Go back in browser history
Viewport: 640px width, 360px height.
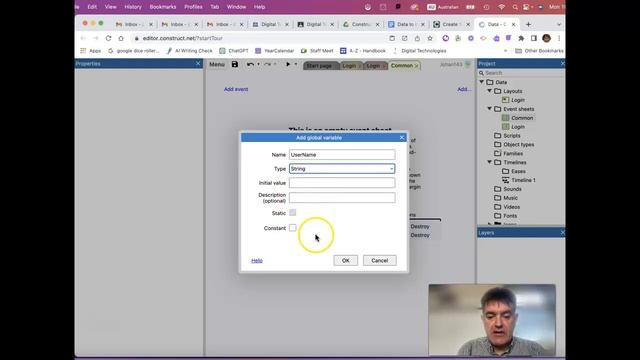[83, 38]
